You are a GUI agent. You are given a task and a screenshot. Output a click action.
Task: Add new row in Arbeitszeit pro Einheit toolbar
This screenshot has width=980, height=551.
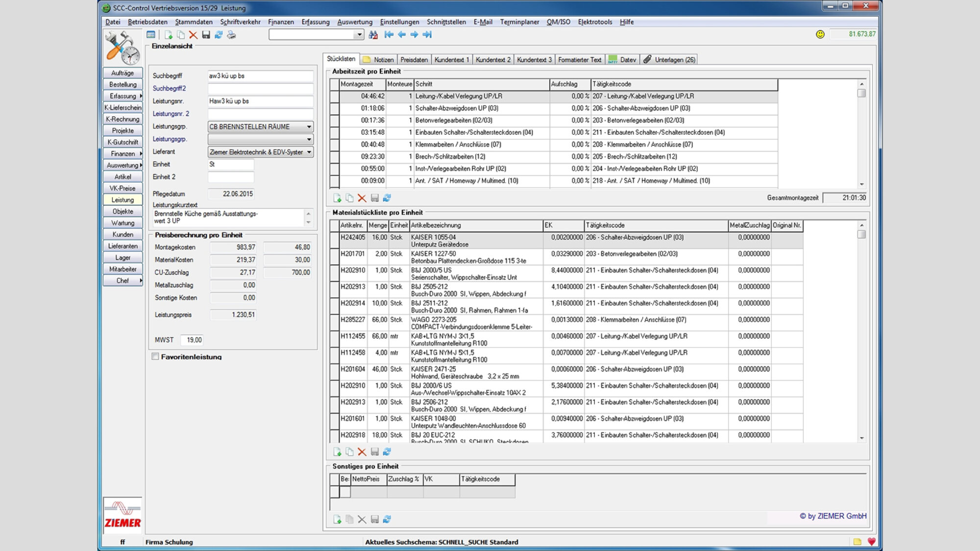pyautogui.click(x=337, y=198)
